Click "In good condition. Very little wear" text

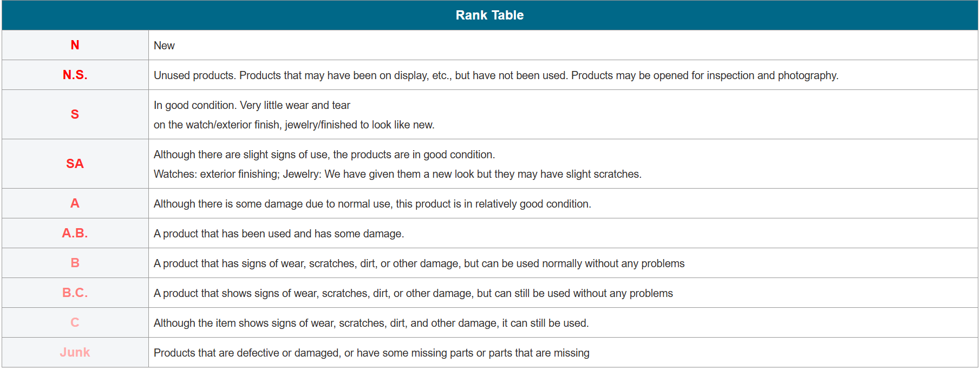[x=252, y=105]
